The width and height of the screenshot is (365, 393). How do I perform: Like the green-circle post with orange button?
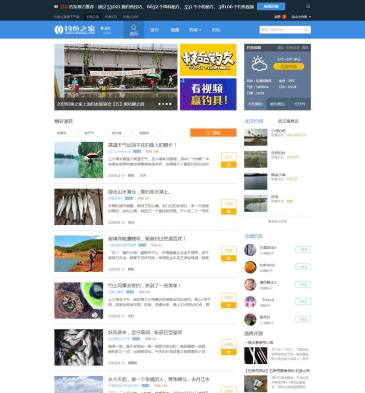pos(229,305)
